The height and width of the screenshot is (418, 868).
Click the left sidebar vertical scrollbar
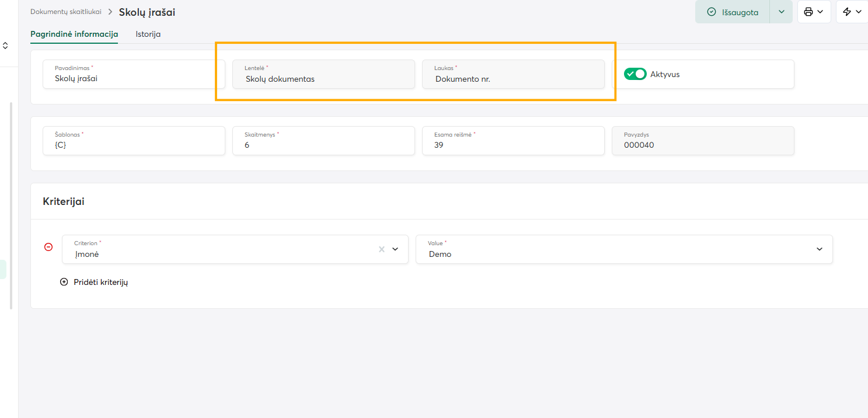(x=11, y=204)
